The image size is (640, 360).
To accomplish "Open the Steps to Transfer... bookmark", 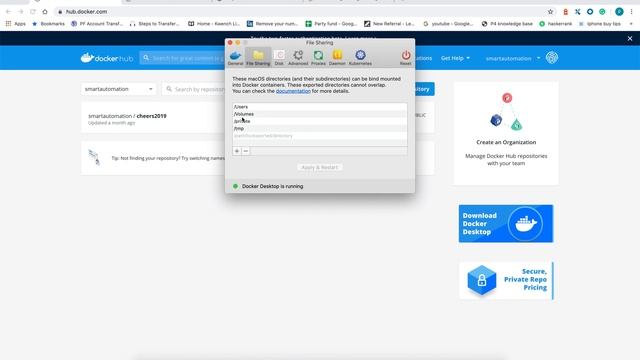I will (x=155, y=24).
